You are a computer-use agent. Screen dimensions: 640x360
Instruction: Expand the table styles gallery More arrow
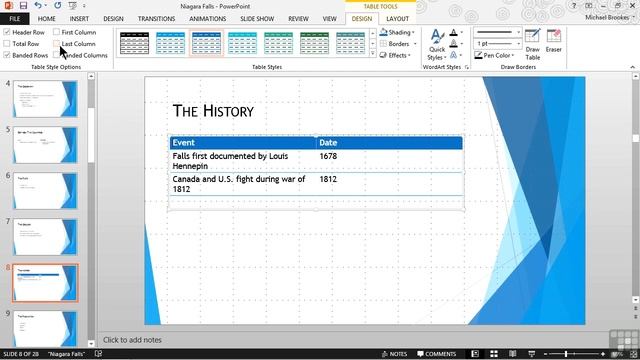point(373,54)
